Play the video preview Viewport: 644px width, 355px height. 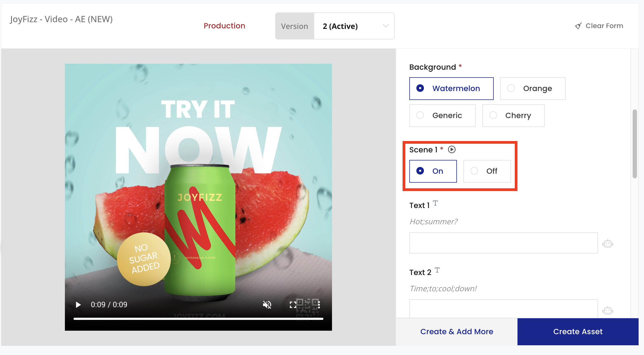tap(78, 305)
